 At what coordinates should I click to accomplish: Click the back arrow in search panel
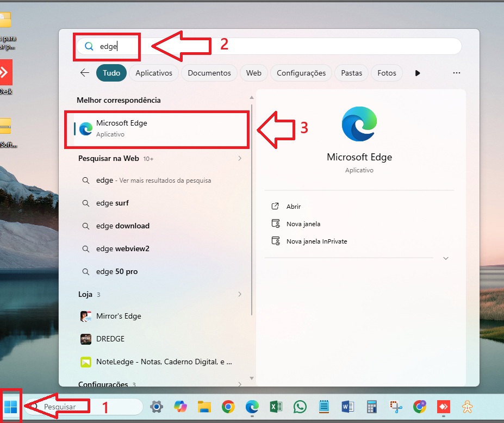coord(84,73)
